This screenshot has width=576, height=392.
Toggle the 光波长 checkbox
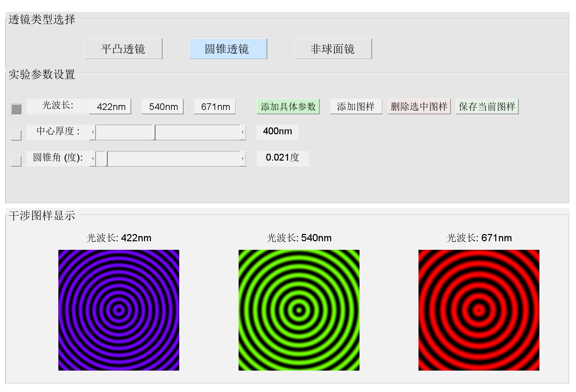tap(16, 109)
